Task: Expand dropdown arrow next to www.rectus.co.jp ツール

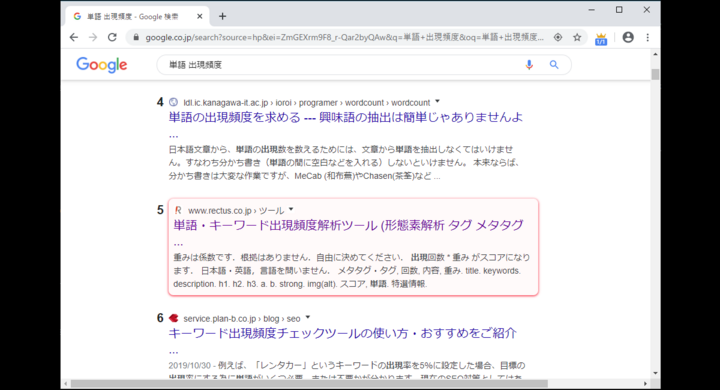Action: 291,209
